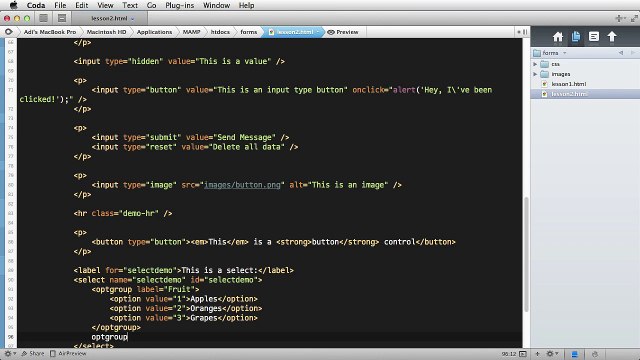Click the editor vertical scrollbar thumb
Viewport: 640px width, 360px height.
(x=526, y=254)
